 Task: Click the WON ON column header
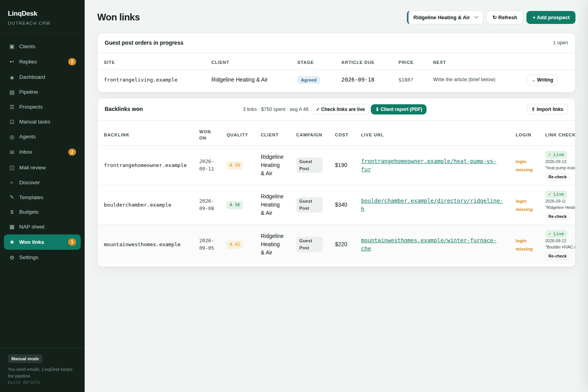coord(205,135)
